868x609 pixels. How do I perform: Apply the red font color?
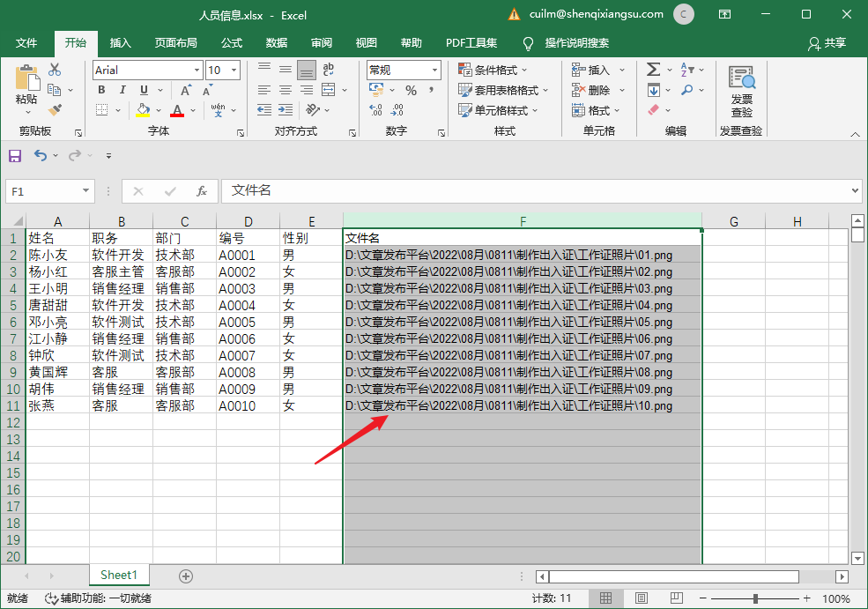click(177, 109)
